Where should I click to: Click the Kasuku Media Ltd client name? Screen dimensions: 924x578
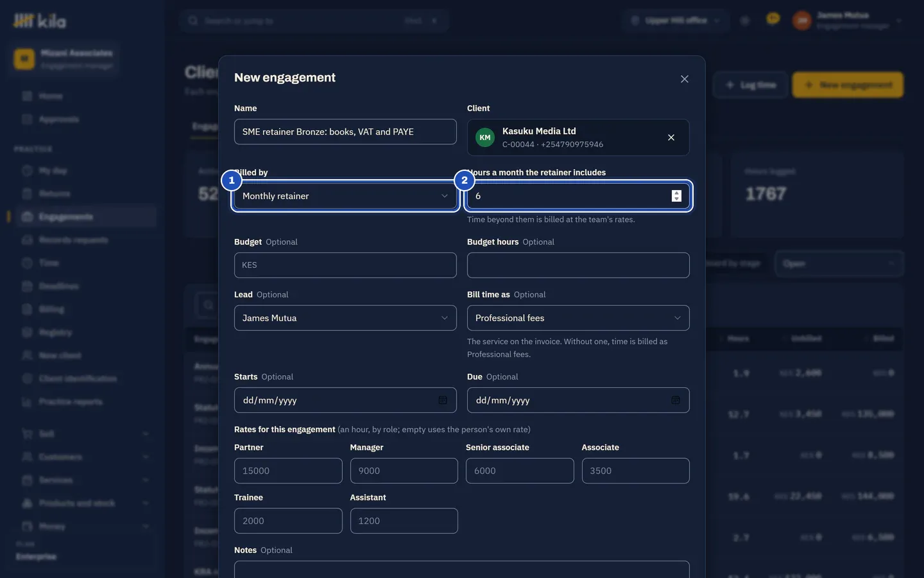pos(539,131)
